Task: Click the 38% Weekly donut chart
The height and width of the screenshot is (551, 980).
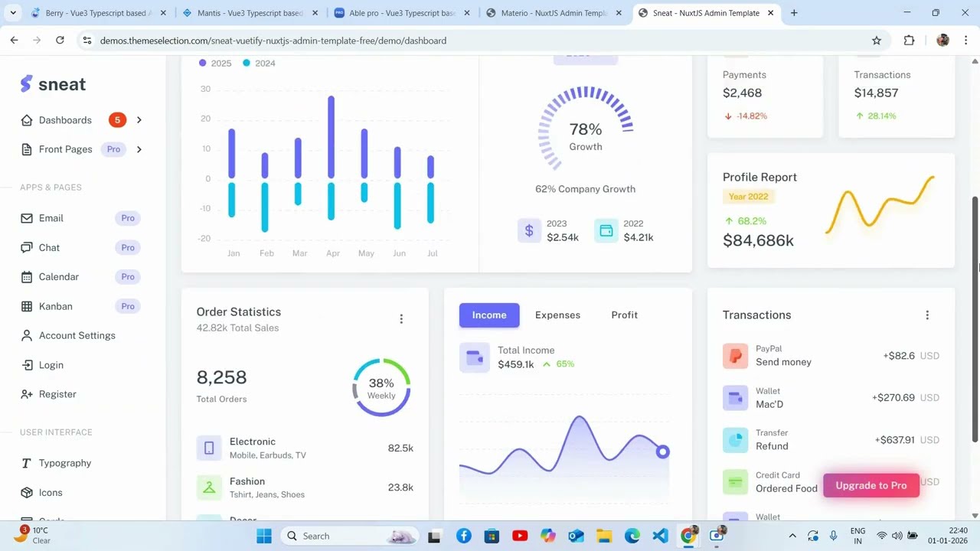Action: pyautogui.click(x=381, y=387)
